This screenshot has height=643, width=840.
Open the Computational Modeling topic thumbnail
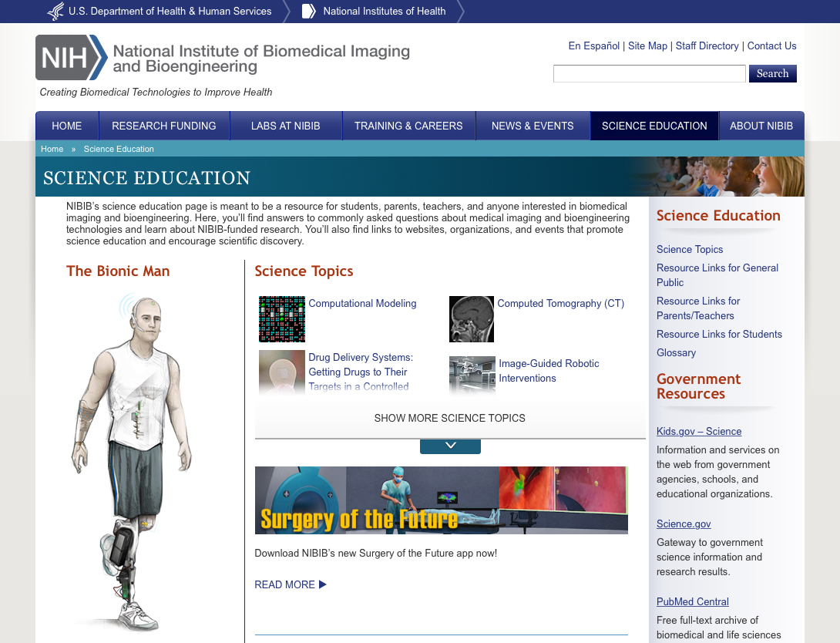pos(281,318)
